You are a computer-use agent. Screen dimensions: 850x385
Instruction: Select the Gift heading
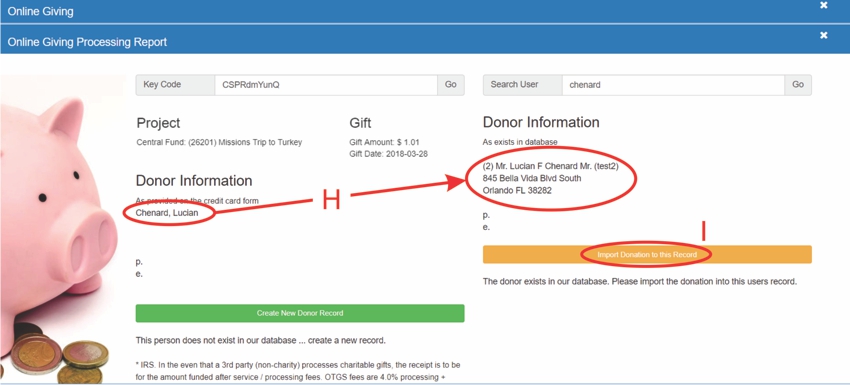coord(360,123)
